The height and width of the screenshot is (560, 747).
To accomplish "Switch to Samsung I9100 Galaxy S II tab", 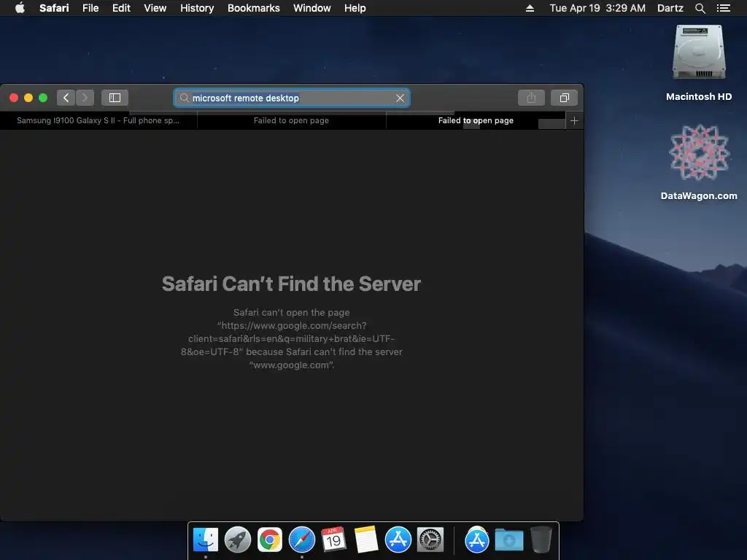I will pyautogui.click(x=98, y=120).
